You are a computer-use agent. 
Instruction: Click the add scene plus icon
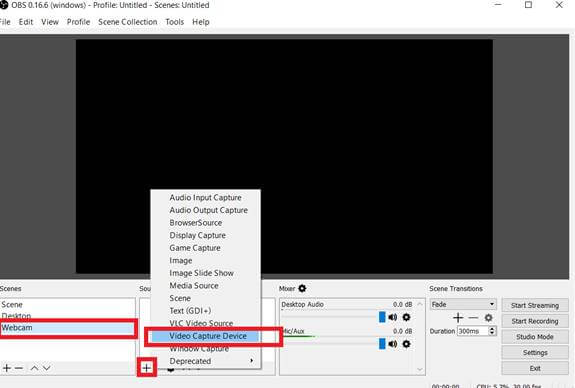7,368
